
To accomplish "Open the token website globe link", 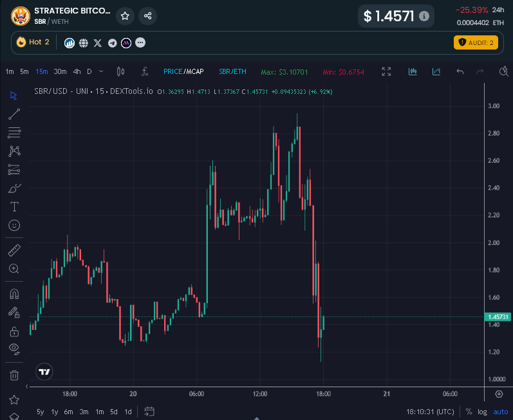I will (84, 43).
